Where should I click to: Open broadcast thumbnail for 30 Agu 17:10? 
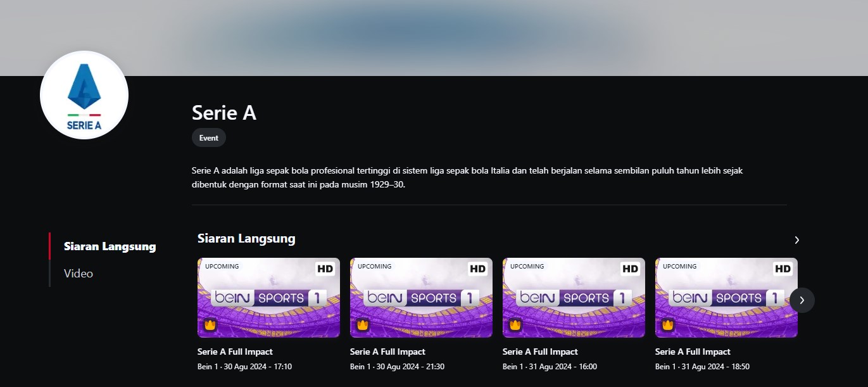(x=268, y=298)
